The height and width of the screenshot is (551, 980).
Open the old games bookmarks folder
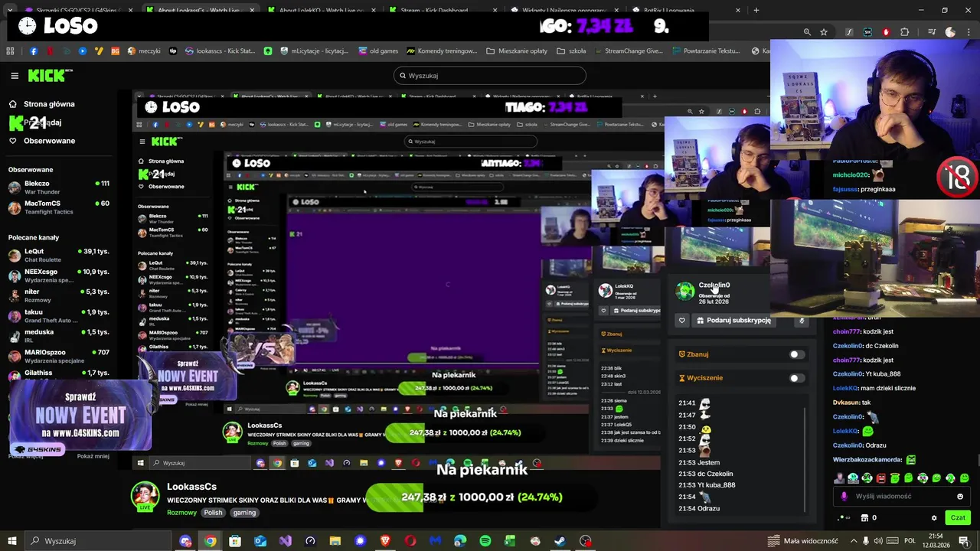tap(378, 51)
